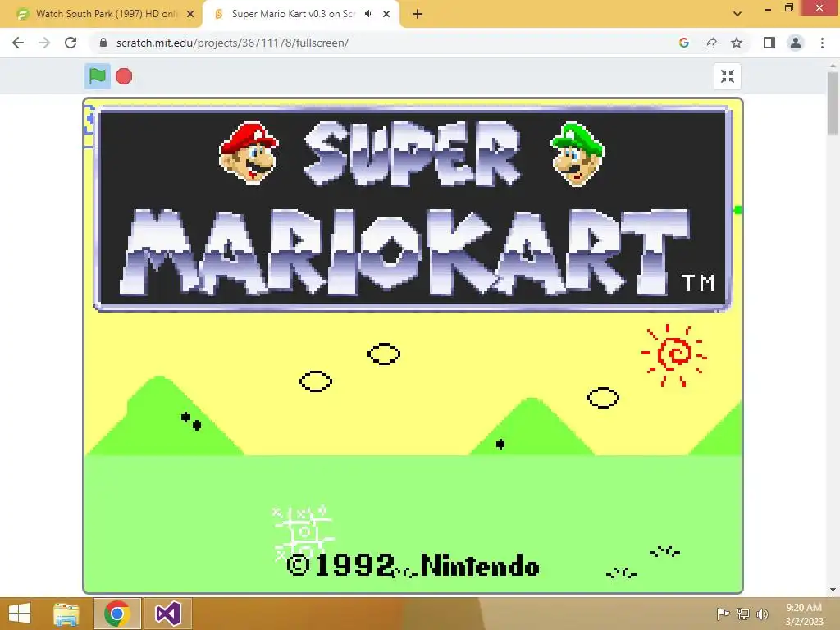Open the clock showing 9:20 AM
Viewport: 840px width, 630px height.
[804, 614]
